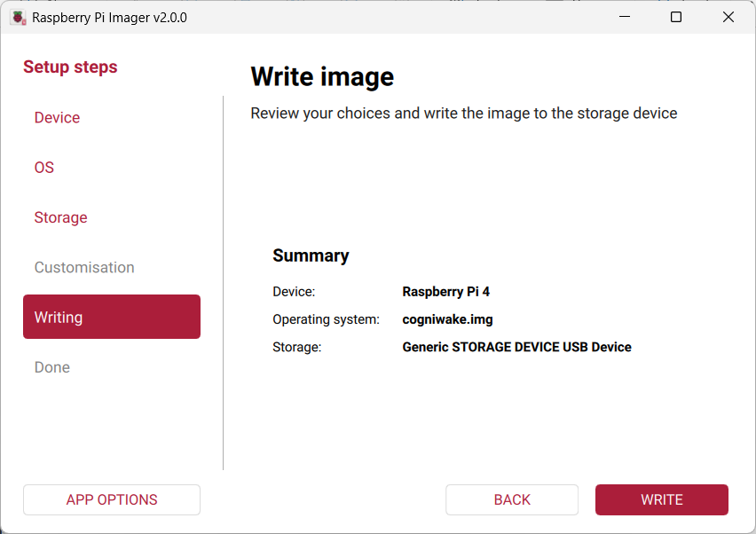Select the highlighted Writing step
Image resolution: width=756 pixels, height=534 pixels.
pos(112,317)
